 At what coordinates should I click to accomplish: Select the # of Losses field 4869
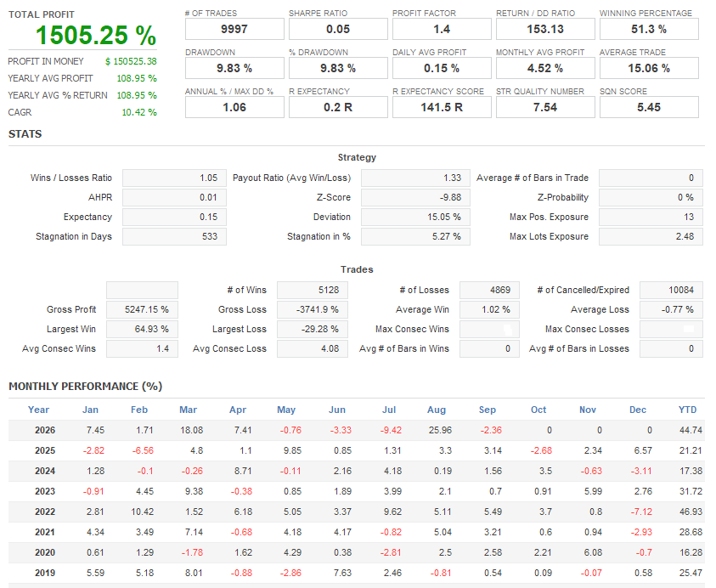coord(489,290)
